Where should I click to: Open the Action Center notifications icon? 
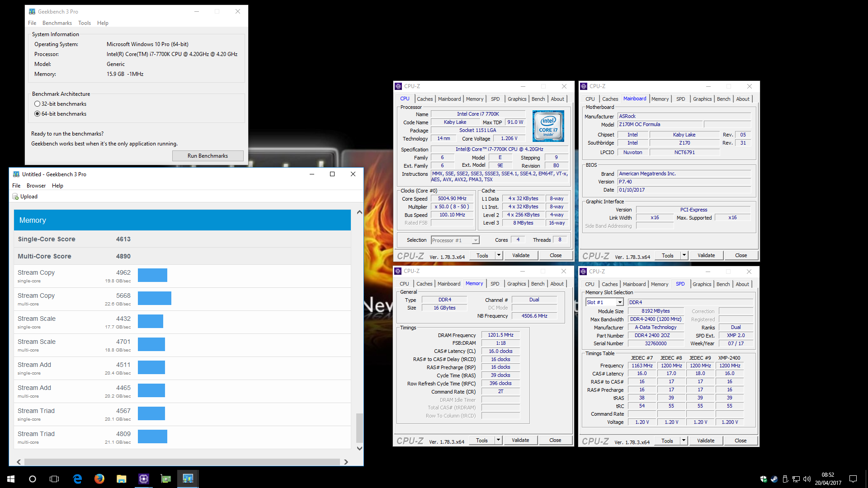coord(853,479)
